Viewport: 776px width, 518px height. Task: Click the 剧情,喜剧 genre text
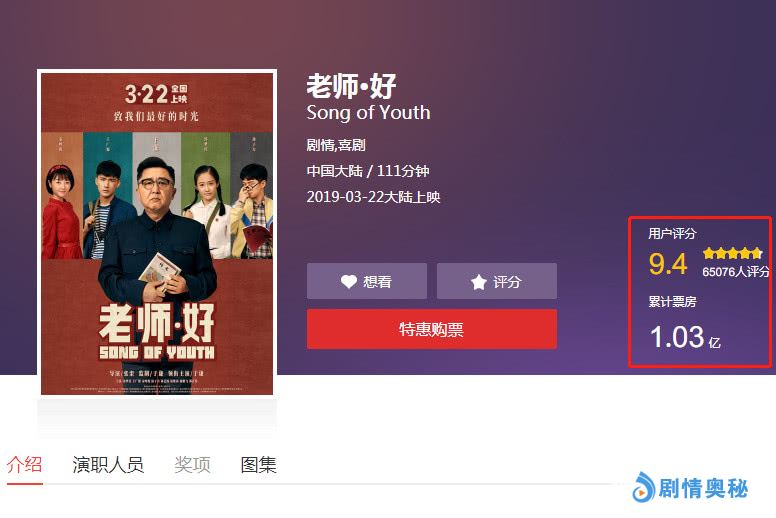pos(336,145)
